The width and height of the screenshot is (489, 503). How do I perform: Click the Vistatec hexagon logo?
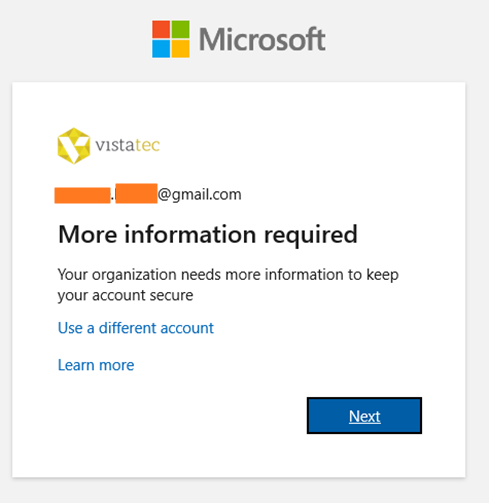pos(74,146)
